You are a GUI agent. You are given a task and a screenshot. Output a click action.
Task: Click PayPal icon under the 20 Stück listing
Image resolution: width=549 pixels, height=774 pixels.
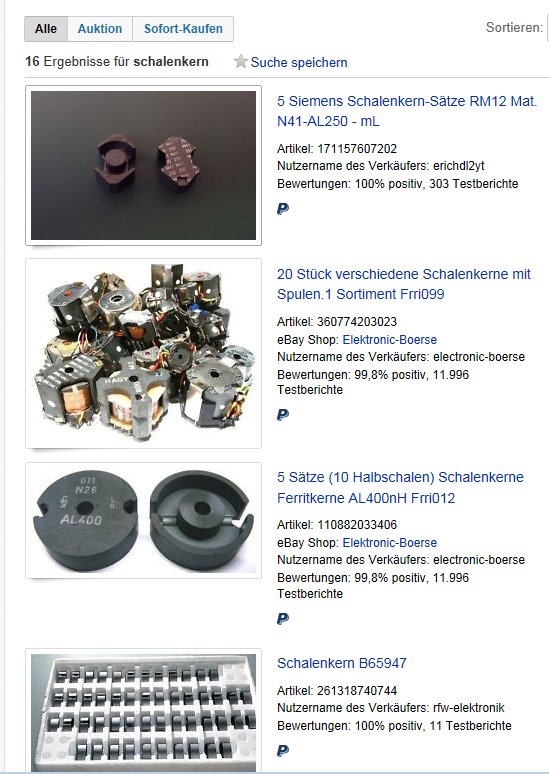(x=283, y=415)
